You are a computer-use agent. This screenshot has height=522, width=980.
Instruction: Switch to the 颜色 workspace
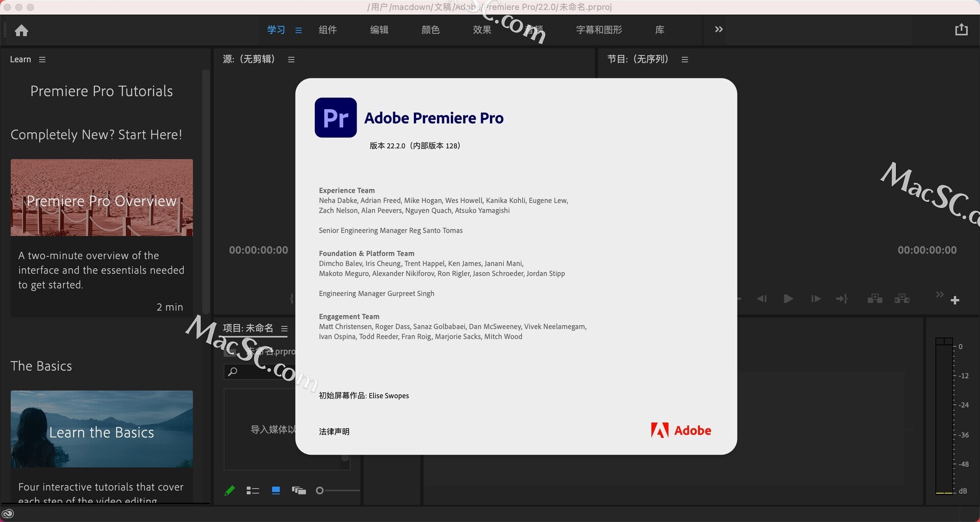[x=430, y=30]
